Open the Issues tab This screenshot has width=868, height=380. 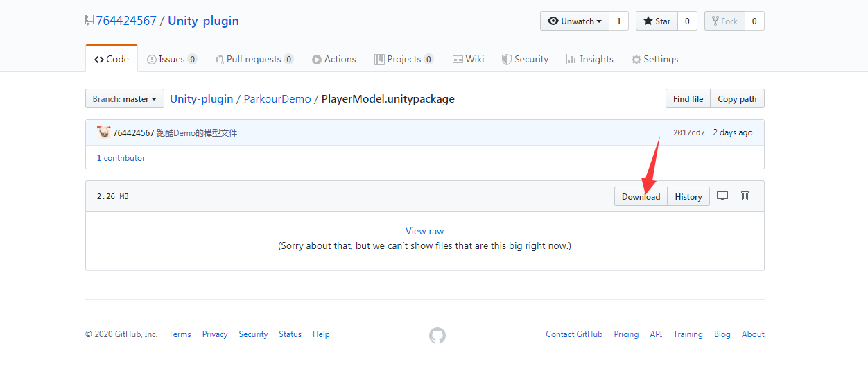[x=172, y=59]
